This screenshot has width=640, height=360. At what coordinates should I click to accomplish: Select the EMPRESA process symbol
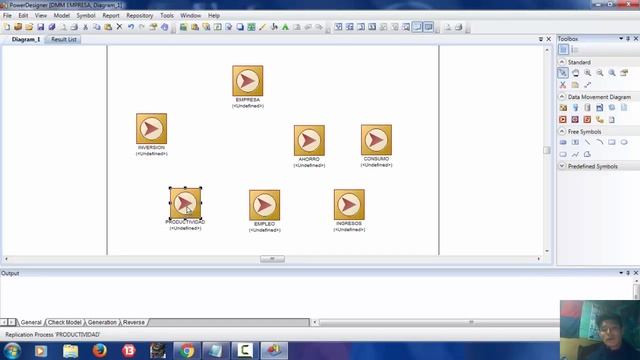248,81
